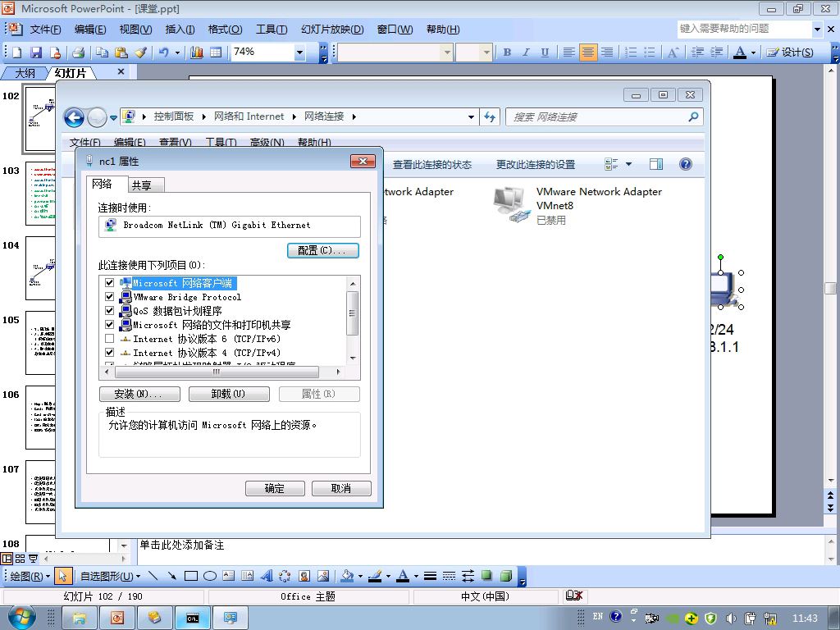Open help icon in network connections window
Image resolution: width=840 pixels, height=630 pixels.
685,164
